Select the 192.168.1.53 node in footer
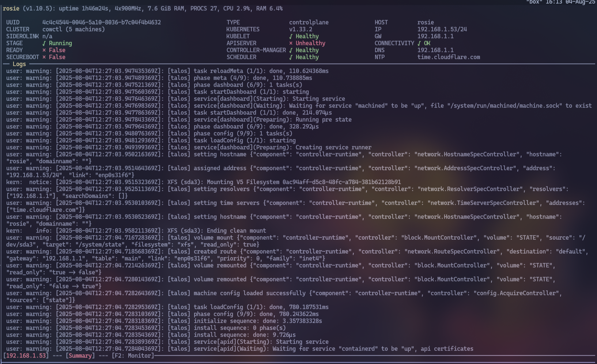 (26, 356)
